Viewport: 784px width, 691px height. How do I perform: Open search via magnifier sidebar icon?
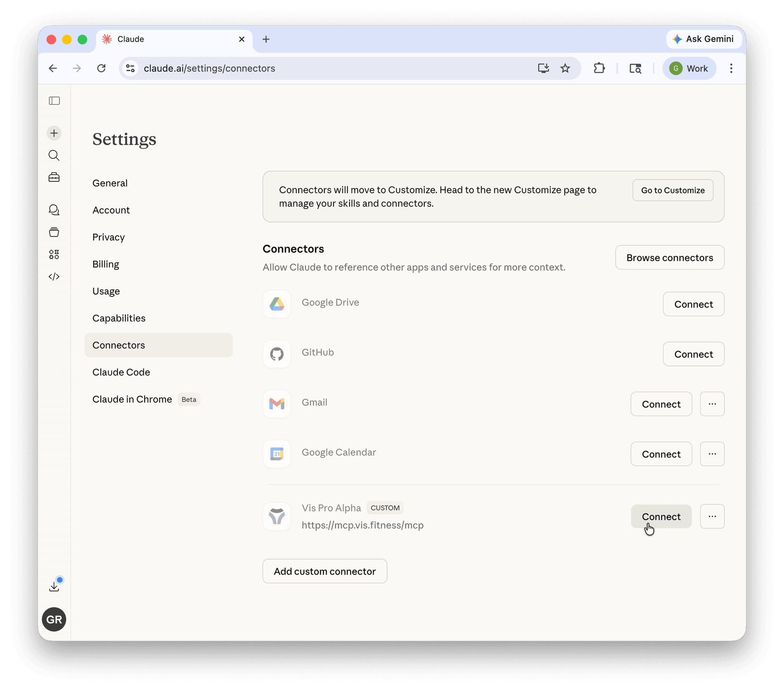[54, 156]
